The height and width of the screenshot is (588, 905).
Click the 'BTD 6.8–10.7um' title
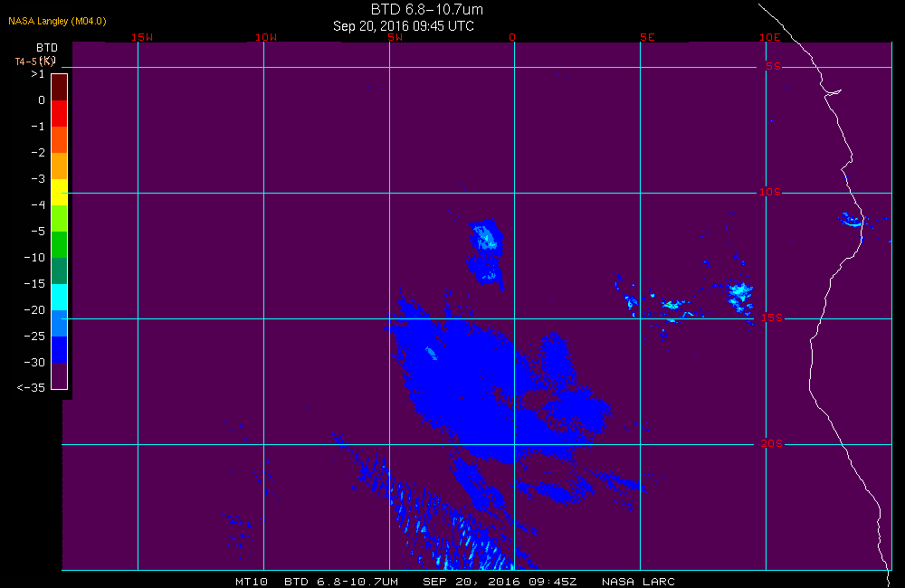point(426,9)
